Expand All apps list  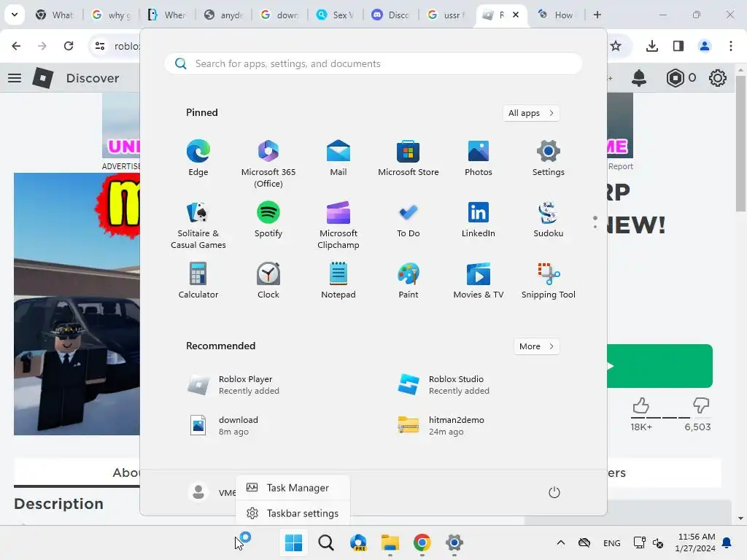(x=531, y=113)
